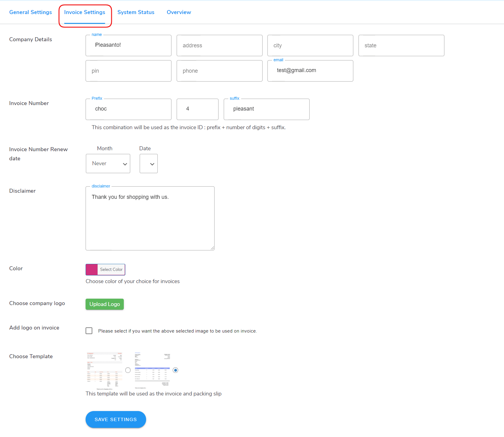Select the right blue invoice template
The width and height of the screenshot is (504, 437).
tap(175, 370)
